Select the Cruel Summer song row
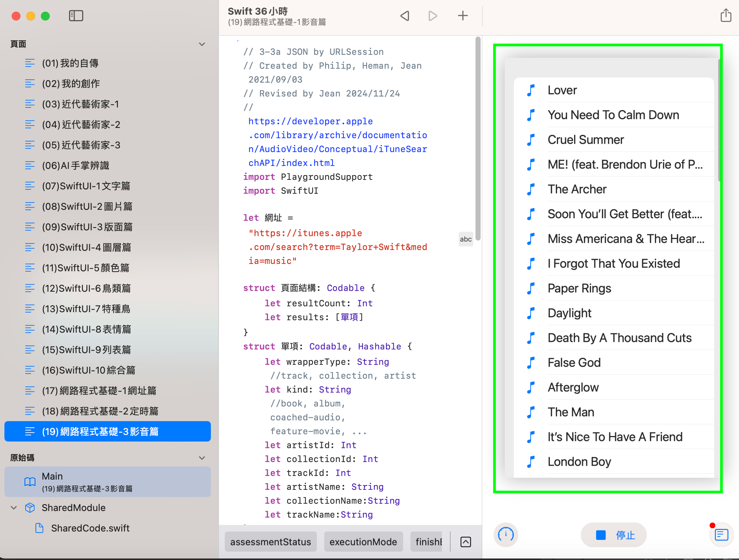Image resolution: width=739 pixels, height=560 pixels. tap(585, 140)
